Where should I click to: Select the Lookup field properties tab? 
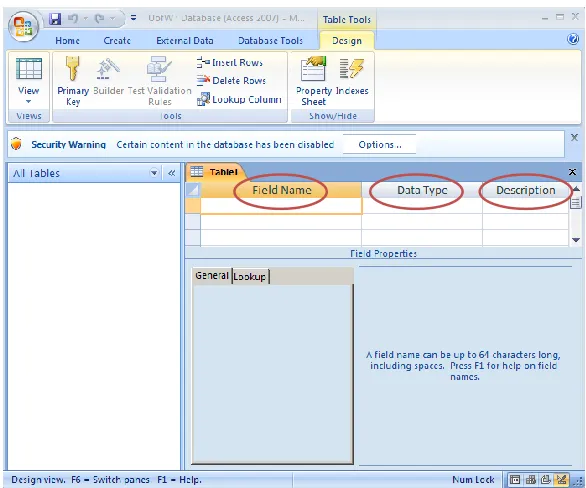(x=250, y=276)
